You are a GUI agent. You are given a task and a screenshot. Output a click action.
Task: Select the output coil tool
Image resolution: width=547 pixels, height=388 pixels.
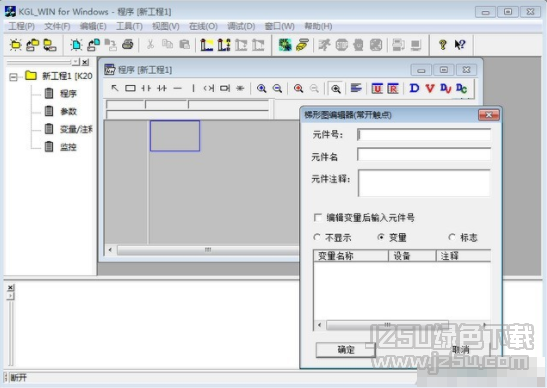coord(209,88)
